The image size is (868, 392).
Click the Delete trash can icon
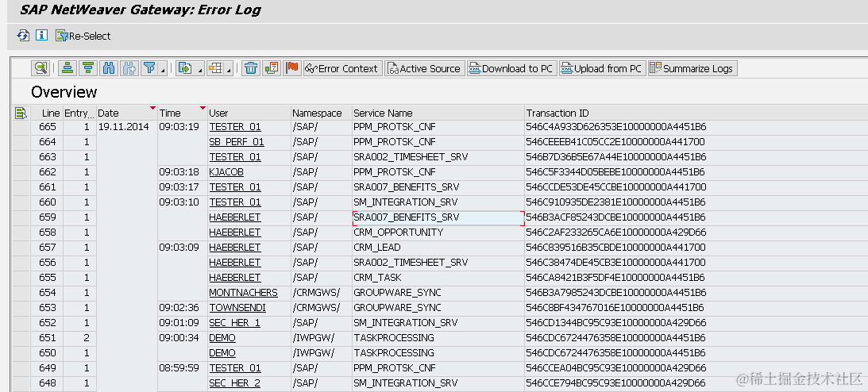click(251, 68)
